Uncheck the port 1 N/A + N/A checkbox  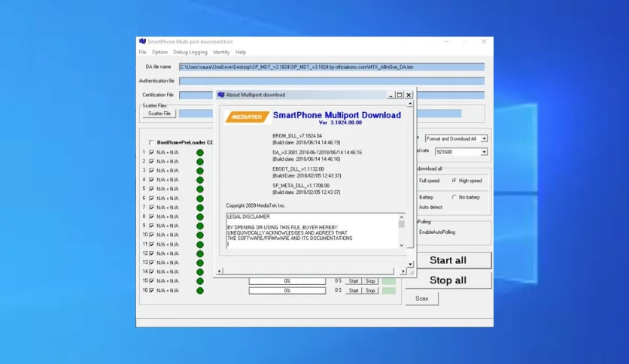coord(151,153)
